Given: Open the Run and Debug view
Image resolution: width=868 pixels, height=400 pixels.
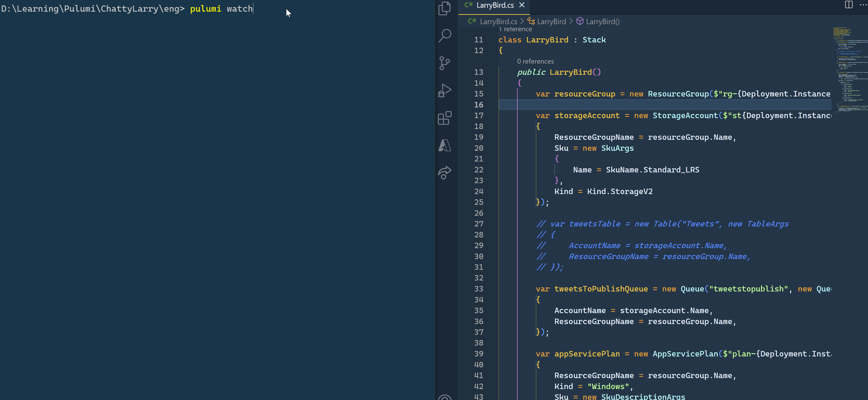Looking at the screenshot, I should coord(445,91).
